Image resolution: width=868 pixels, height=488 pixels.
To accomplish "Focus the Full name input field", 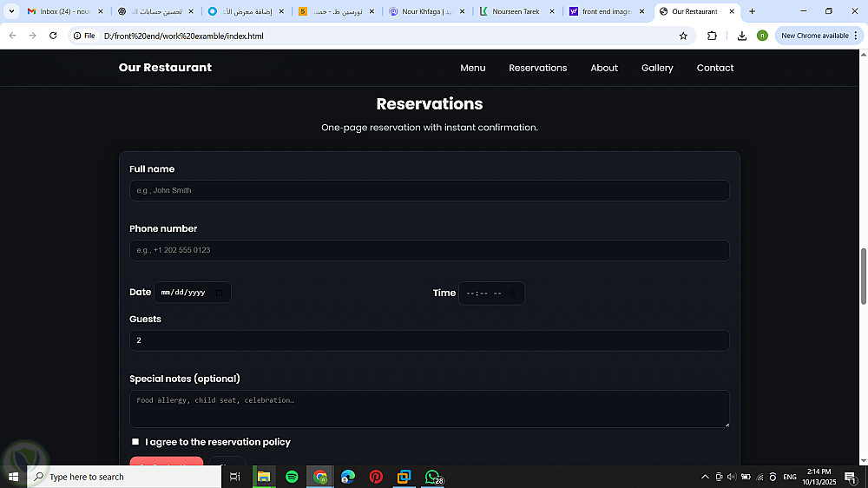I will tap(429, 190).
